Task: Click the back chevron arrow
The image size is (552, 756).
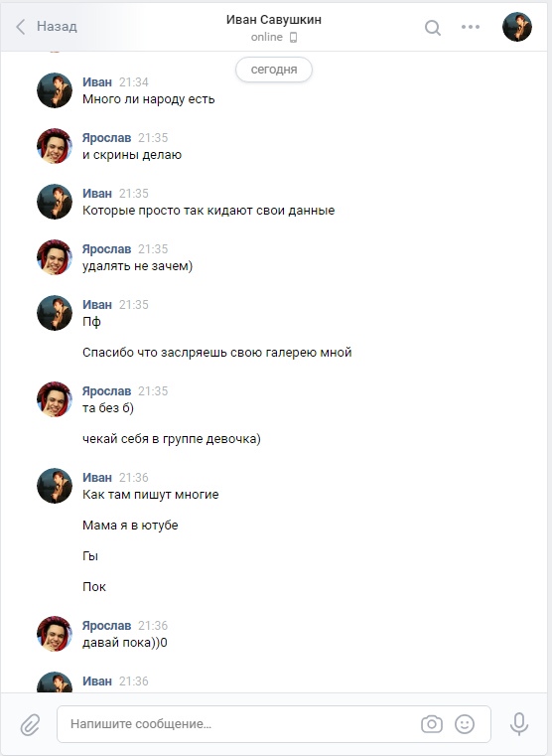Action: coord(20,27)
